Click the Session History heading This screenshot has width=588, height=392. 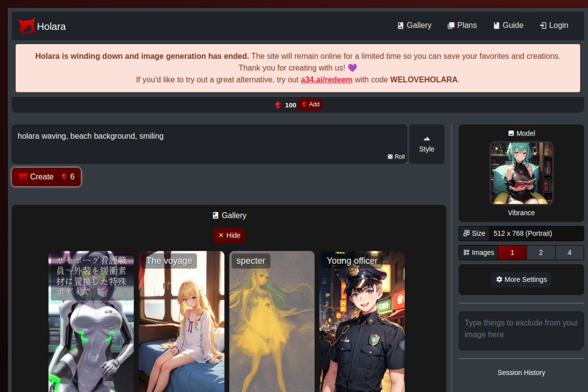click(521, 373)
